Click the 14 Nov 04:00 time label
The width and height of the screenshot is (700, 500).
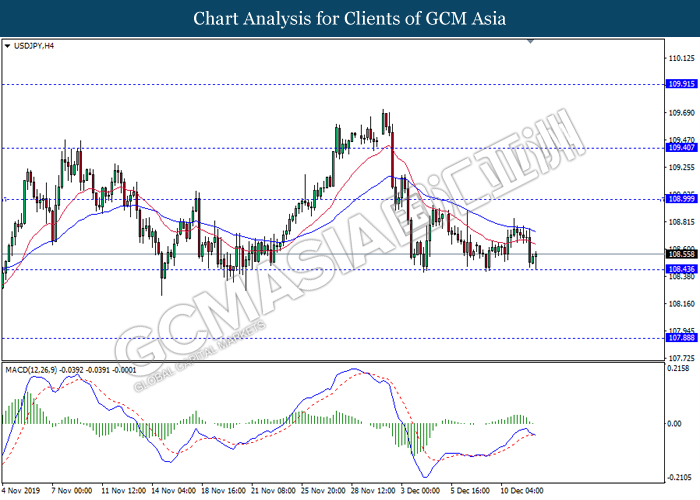pos(174,491)
